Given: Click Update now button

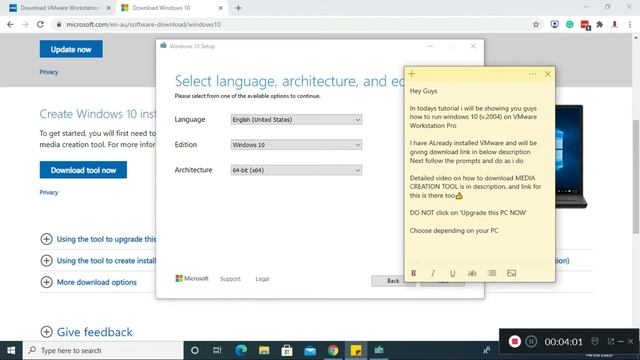Looking at the screenshot, I should coord(71,49).
